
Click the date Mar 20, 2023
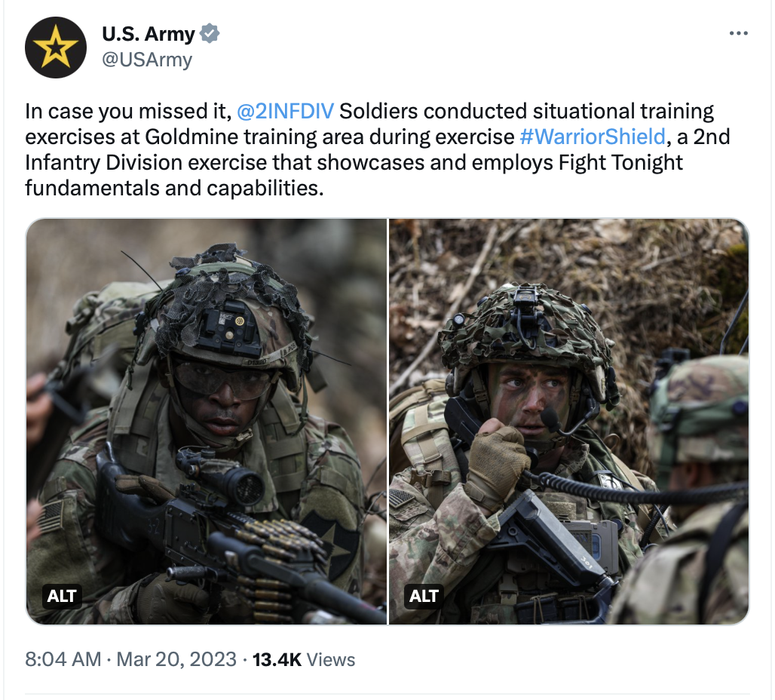176,659
